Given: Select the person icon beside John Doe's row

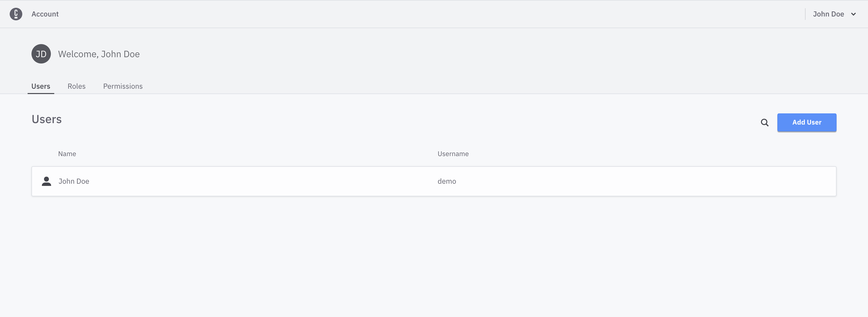Looking at the screenshot, I should pyautogui.click(x=46, y=181).
